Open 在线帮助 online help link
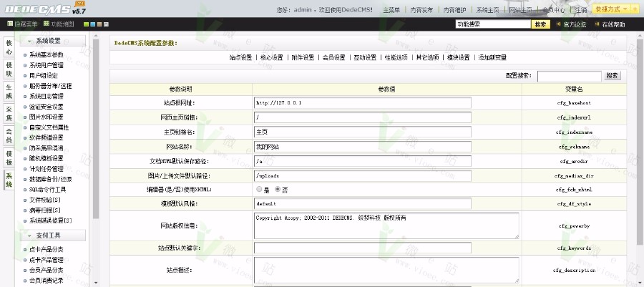This screenshot has height=287, width=644. [x=613, y=24]
